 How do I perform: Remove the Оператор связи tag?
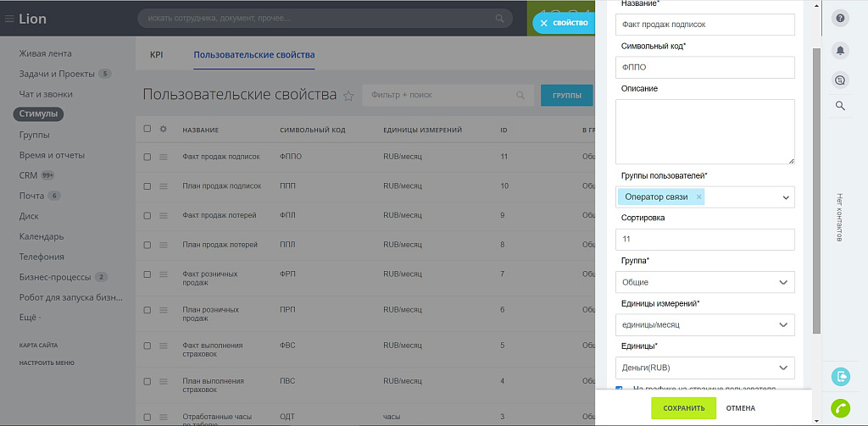[698, 196]
